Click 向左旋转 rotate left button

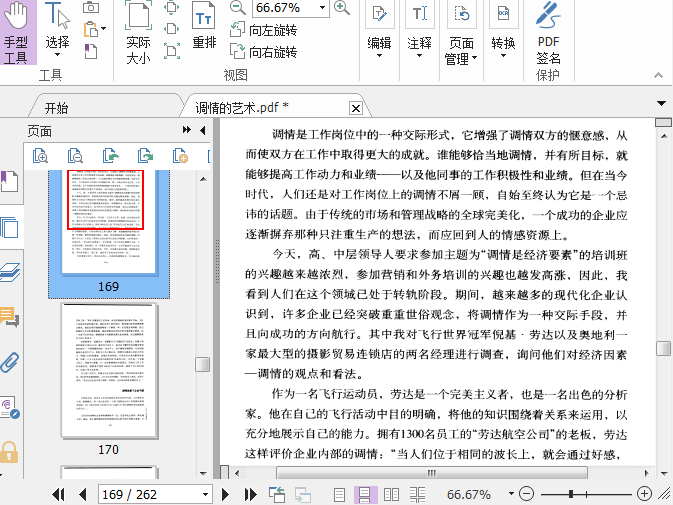point(263,31)
